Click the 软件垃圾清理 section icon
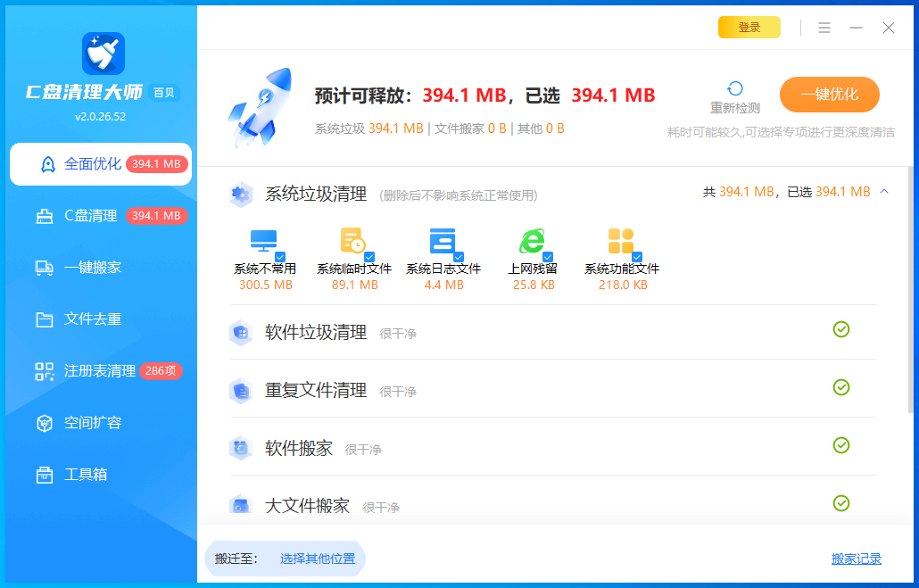Viewport: 919px width, 588px height. click(x=240, y=333)
